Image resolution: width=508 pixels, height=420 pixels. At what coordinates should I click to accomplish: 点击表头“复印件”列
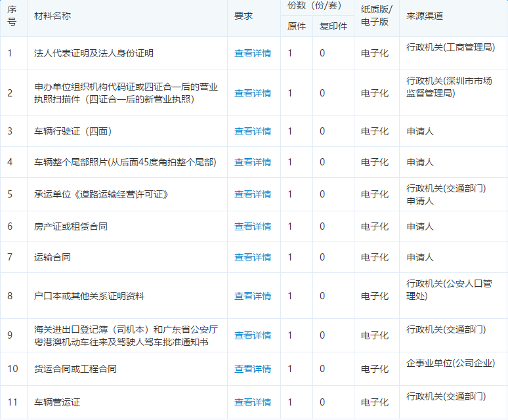point(333,26)
